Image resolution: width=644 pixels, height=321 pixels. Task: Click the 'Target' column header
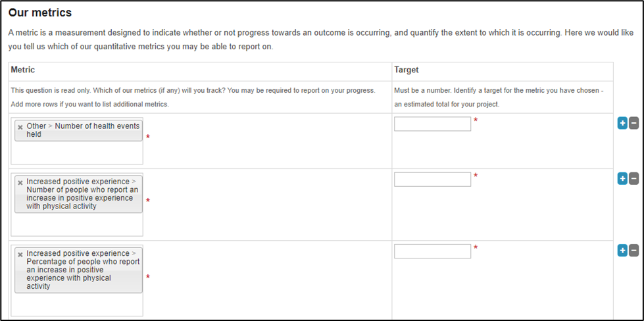coord(407,70)
